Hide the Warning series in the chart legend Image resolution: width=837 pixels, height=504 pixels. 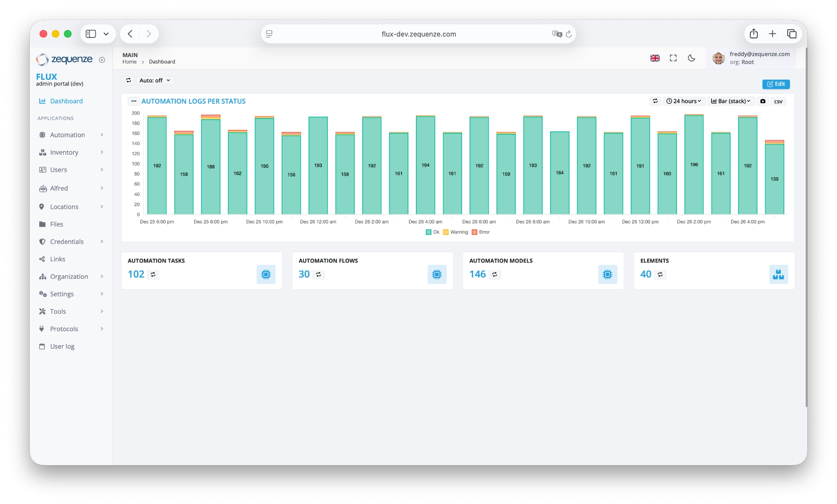tap(456, 232)
